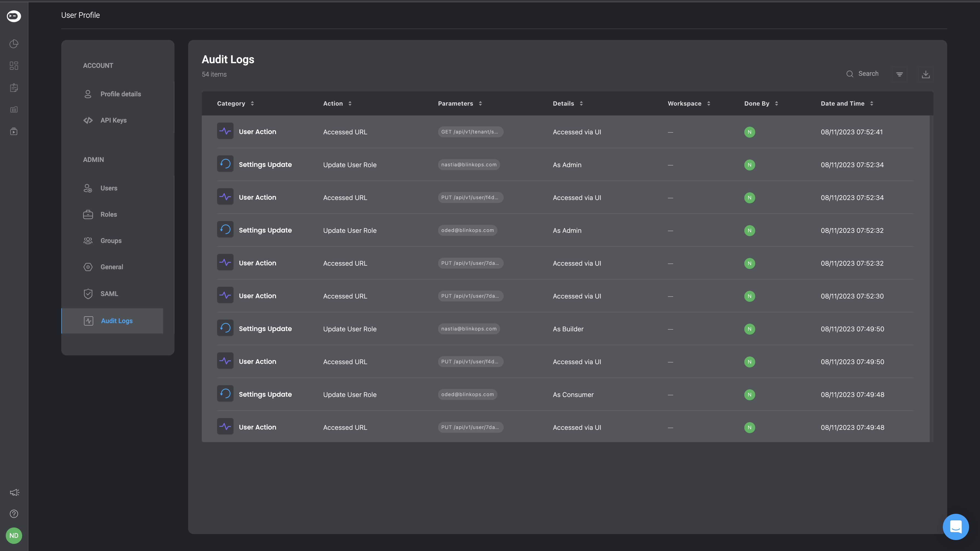Click GET /api/v1/tenant/s... parameter chip
This screenshot has width=980, height=551.
pos(471,132)
